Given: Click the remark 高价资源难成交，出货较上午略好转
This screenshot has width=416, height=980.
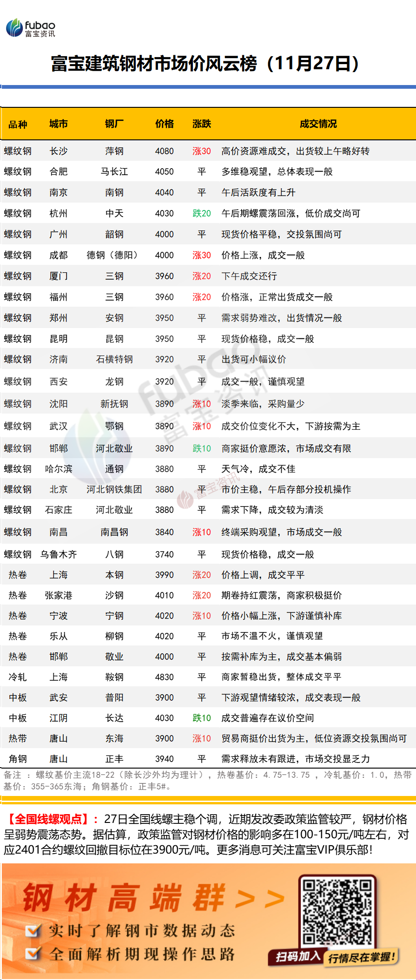Looking at the screenshot, I should pyautogui.click(x=296, y=151).
